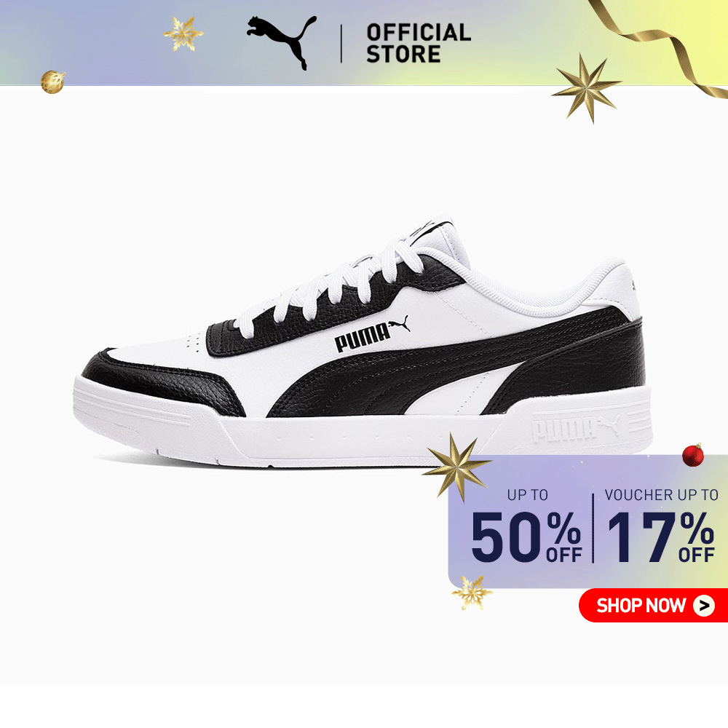This screenshot has width=728, height=728.
Task: Click the OFFICIAL STORE text
Action: pyautogui.click(x=419, y=43)
